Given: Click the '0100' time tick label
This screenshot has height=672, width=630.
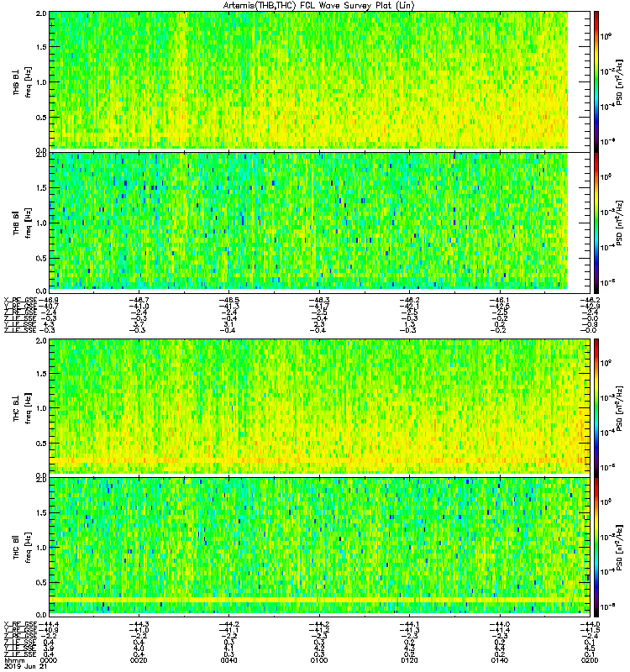Looking at the screenshot, I should [x=319, y=660].
